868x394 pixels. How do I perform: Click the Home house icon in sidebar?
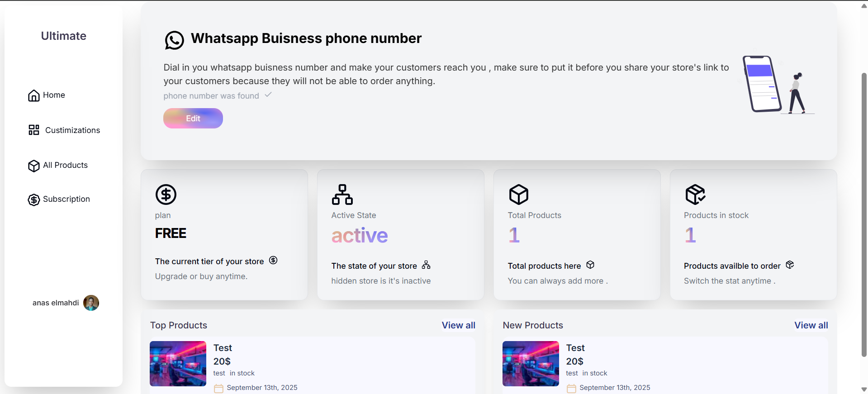pos(34,95)
